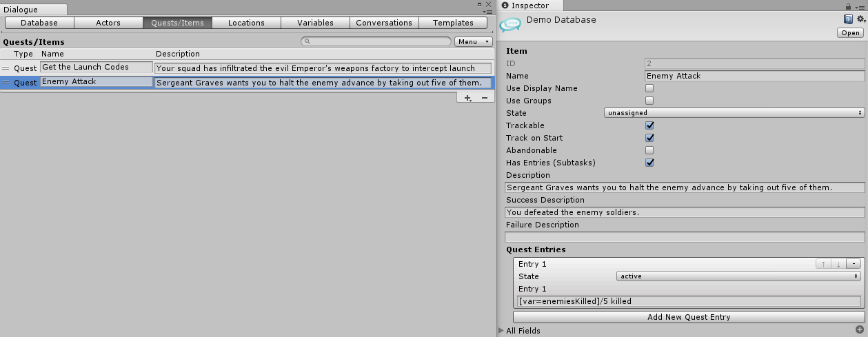Switch to the Database tab
Viewport: 868px width, 337px height.
(x=39, y=23)
